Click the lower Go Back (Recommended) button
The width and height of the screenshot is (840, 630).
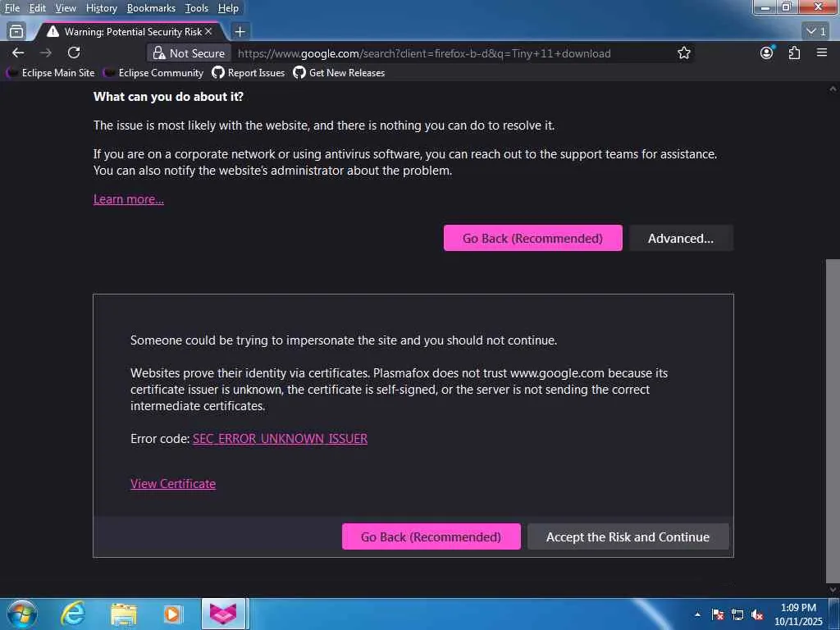point(431,536)
